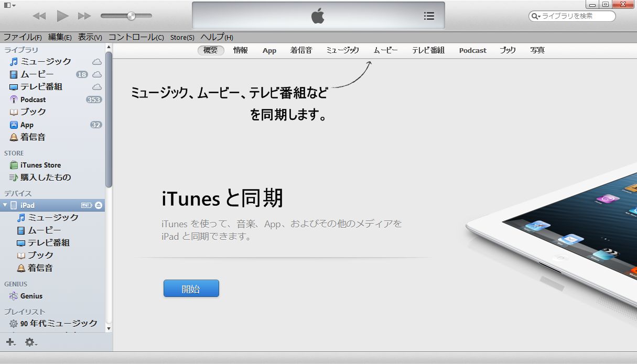Select Genius in the sidebar

coord(31,296)
